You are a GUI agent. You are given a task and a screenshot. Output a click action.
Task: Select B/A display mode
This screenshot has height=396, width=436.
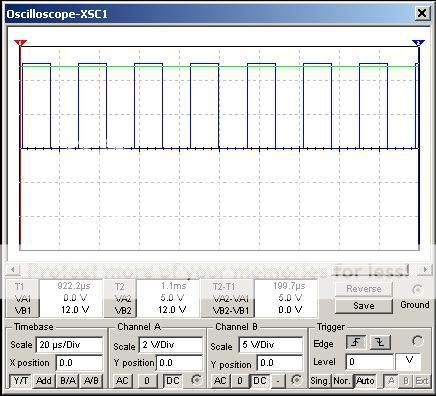point(68,381)
